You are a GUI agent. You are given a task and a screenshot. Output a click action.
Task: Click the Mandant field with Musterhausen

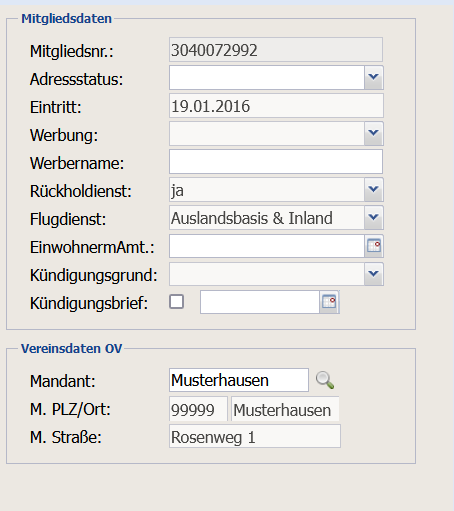239,380
